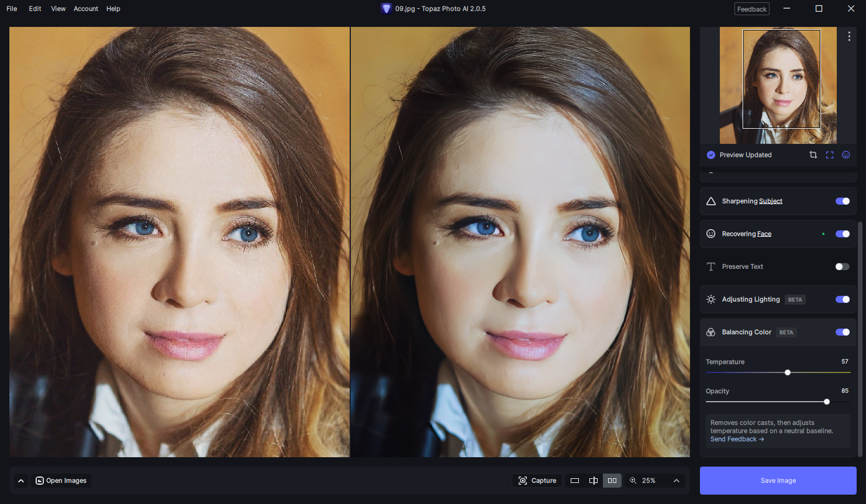The height and width of the screenshot is (504, 866).
Task: Click the Opacity value 85
Action: 845,391
